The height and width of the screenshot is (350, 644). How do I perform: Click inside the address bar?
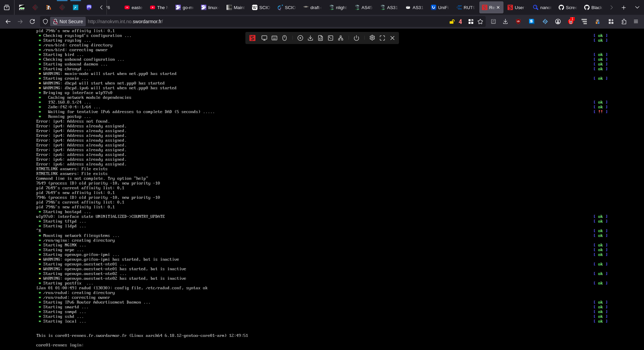pyautogui.click(x=202, y=21)
